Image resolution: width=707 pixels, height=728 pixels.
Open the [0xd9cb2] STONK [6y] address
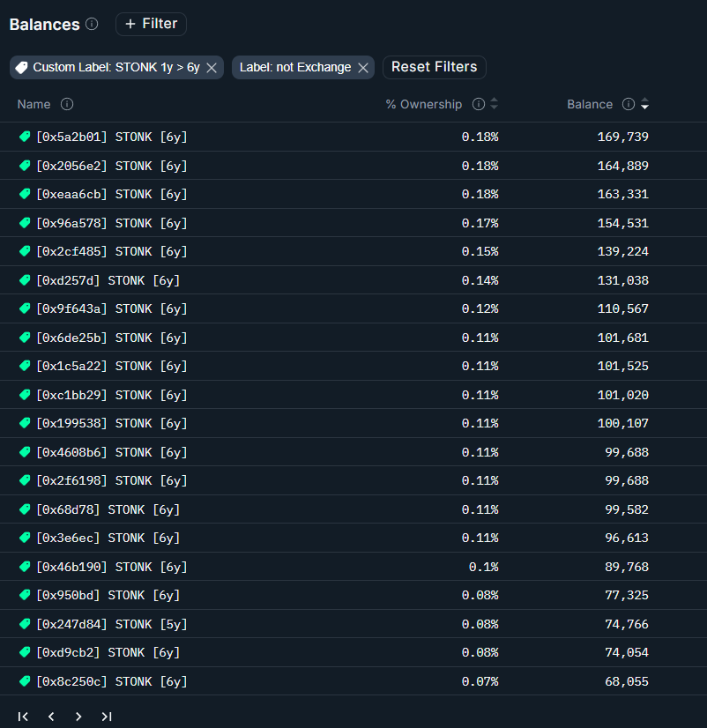tap(108, 652)
